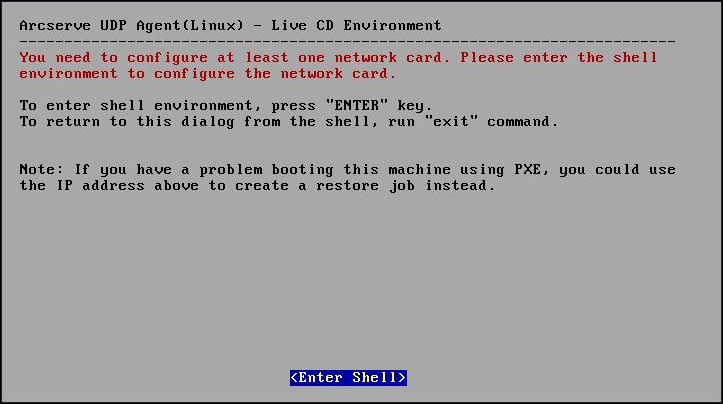Click the right angle bracket of Enter Shell
The width and height of the screenshot is (723, 404).
tap(402, 378)
